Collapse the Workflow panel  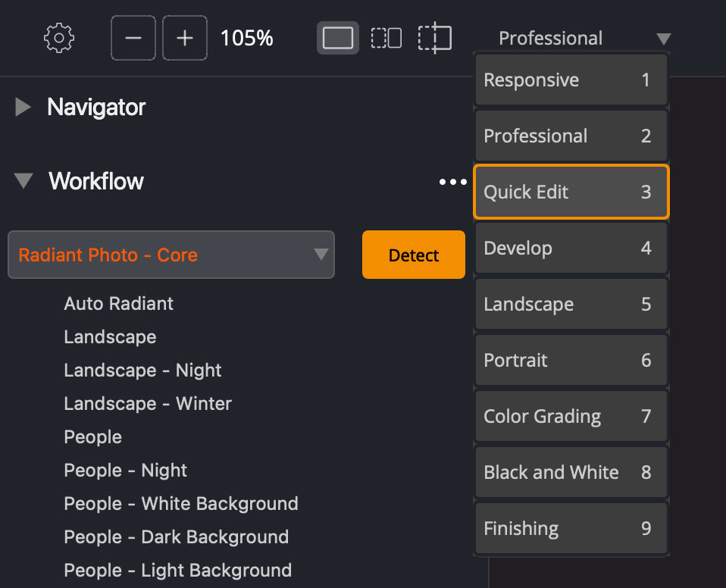click(x=24, y=182)
